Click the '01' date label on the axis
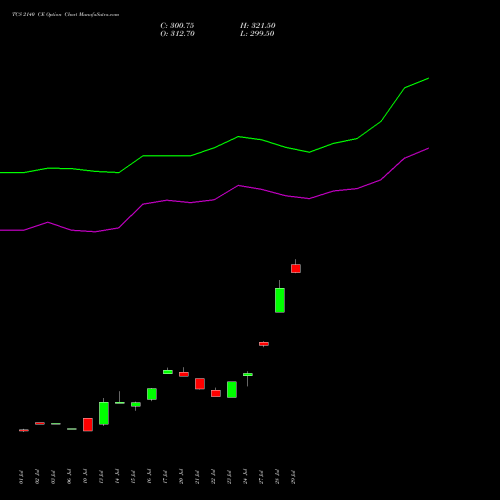This screenshot has height=500, width=500. click(x=21, y=477)
